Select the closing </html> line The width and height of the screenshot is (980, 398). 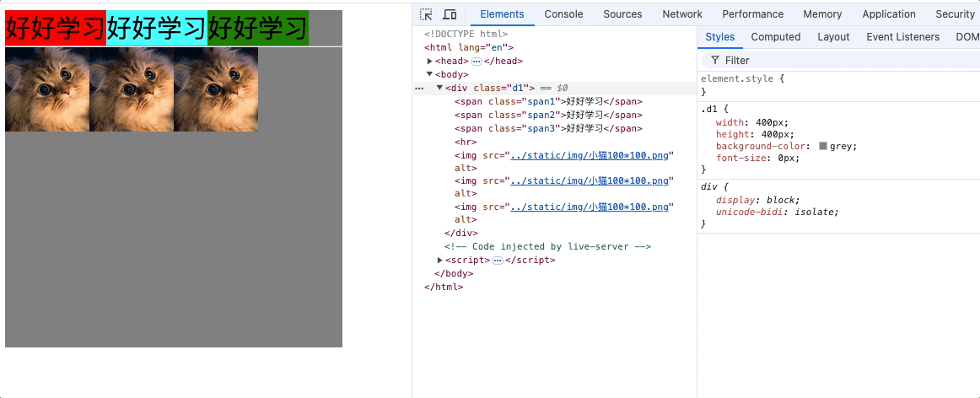[x=444, y=288]
